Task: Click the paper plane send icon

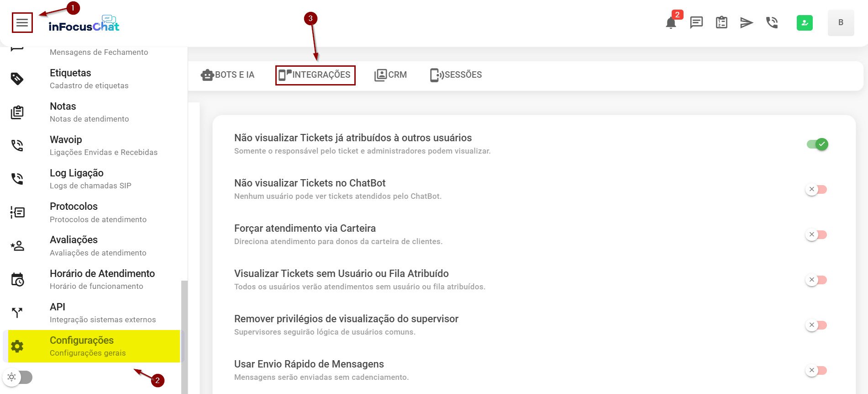Action: point(747,22)
